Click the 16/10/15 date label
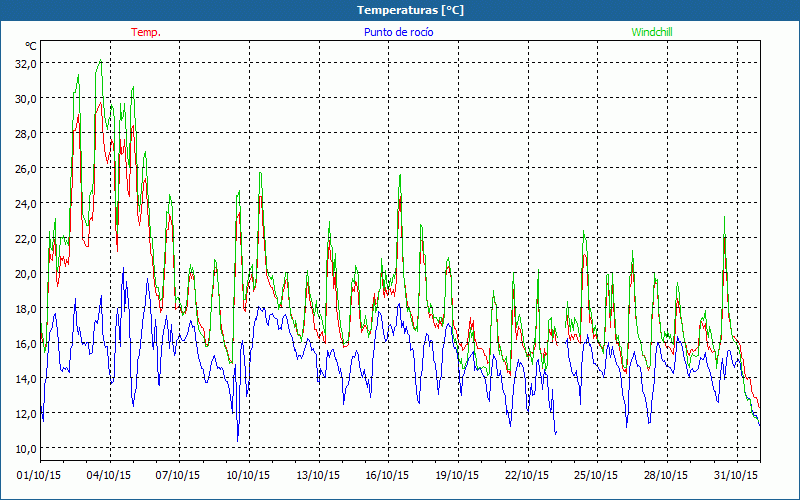Viewport: 800px width, 500px height. tap(387, 475)
